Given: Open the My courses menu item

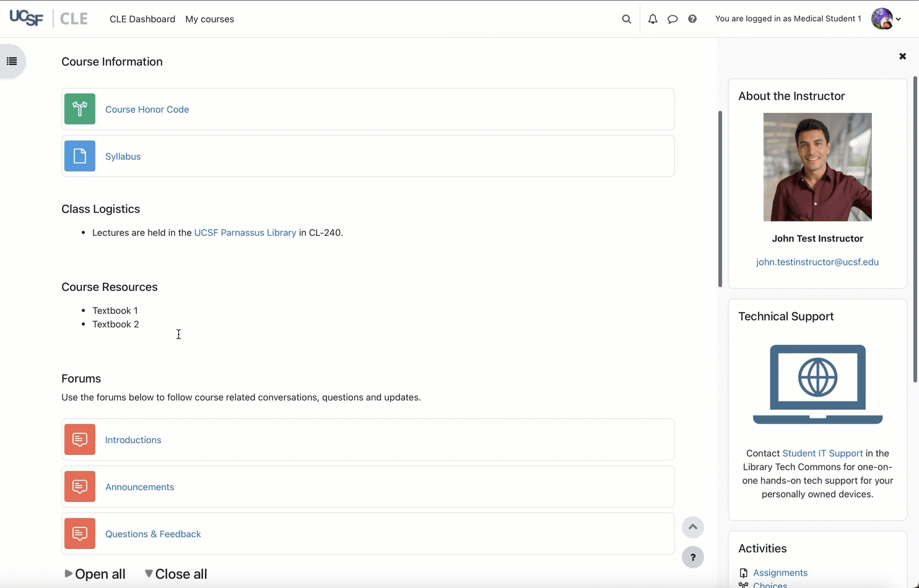Looking at the screenshot, I should (209, 19).
